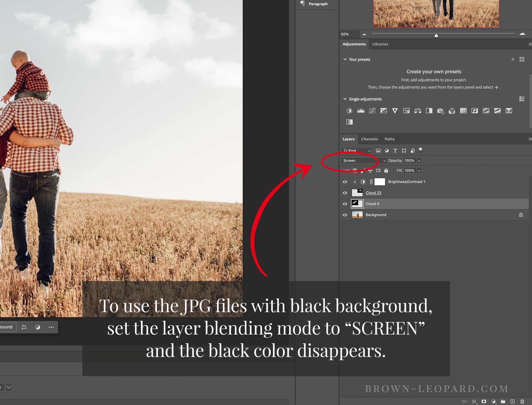532x405 pixels.
Task: Hide the Cloud 23 layer
Action: [345, 193]
